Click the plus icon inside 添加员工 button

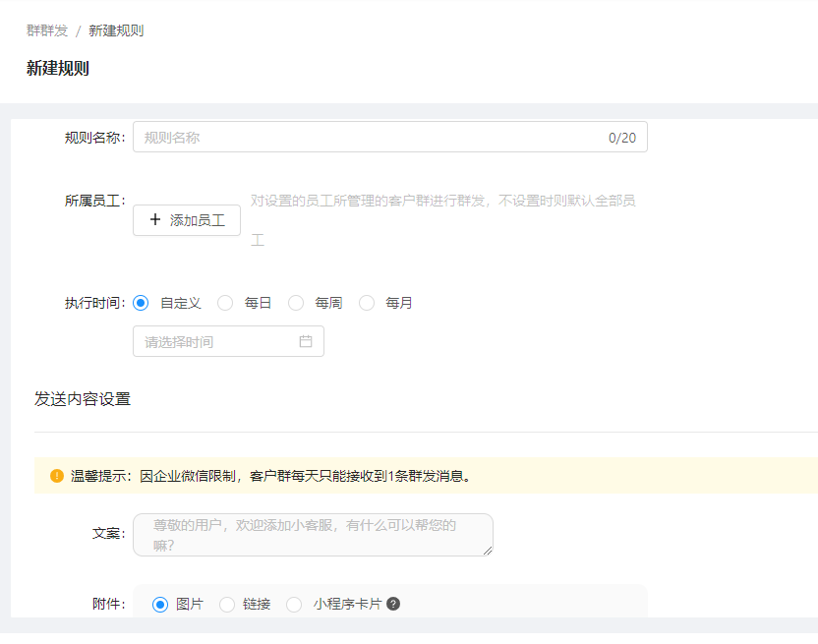pos(157,219)
